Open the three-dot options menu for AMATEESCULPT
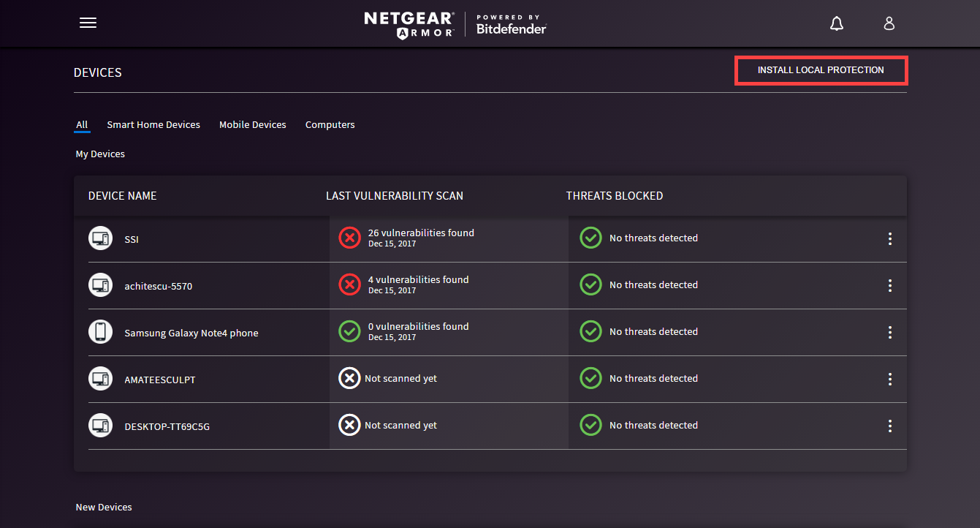The width and height of the screenshot is (980, 528). coord(889,379)
